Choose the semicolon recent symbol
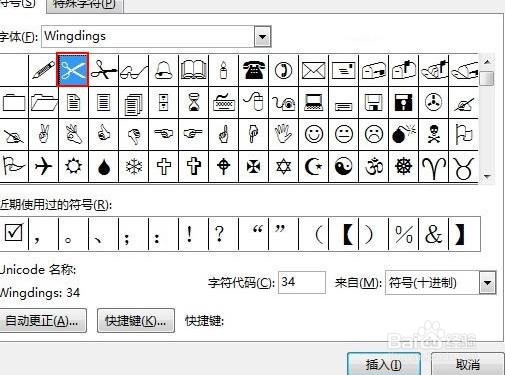This screenshot has height=375, width=505. (133, 233)
